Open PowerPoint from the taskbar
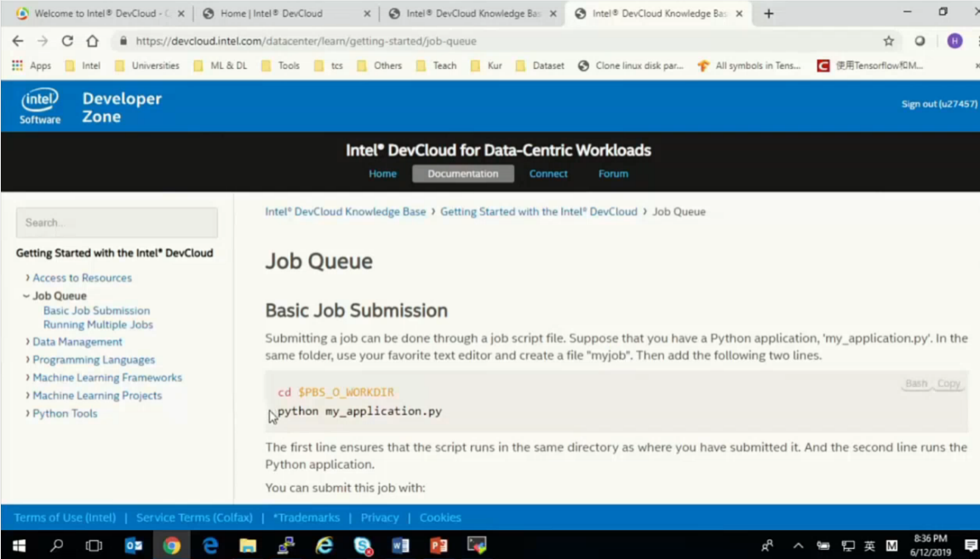The image size is (980, 559). click(438, 545)
